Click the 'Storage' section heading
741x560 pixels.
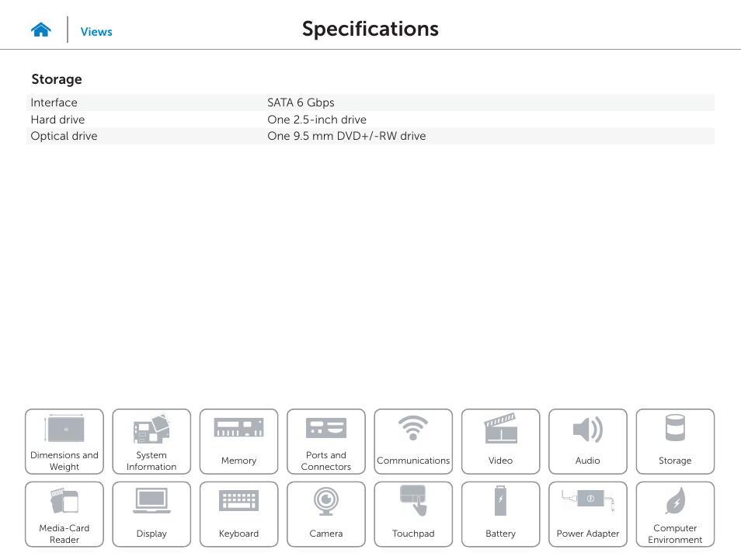(57, 79)
